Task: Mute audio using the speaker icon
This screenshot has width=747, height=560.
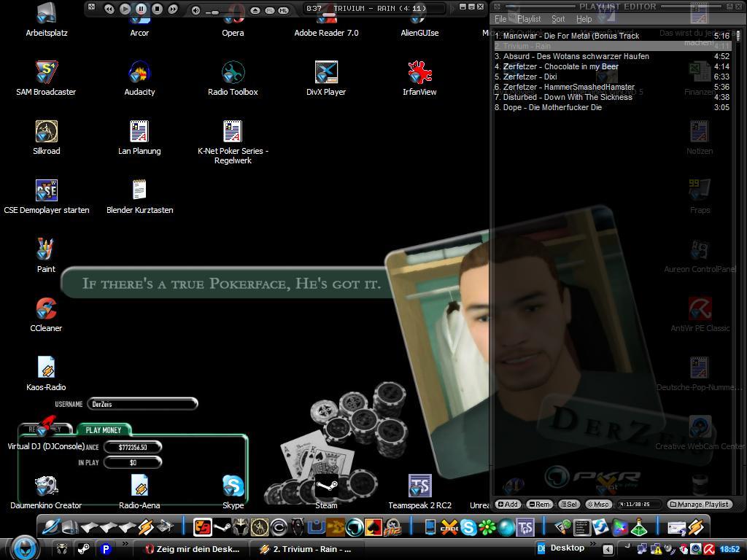Action: pos(196,10)
